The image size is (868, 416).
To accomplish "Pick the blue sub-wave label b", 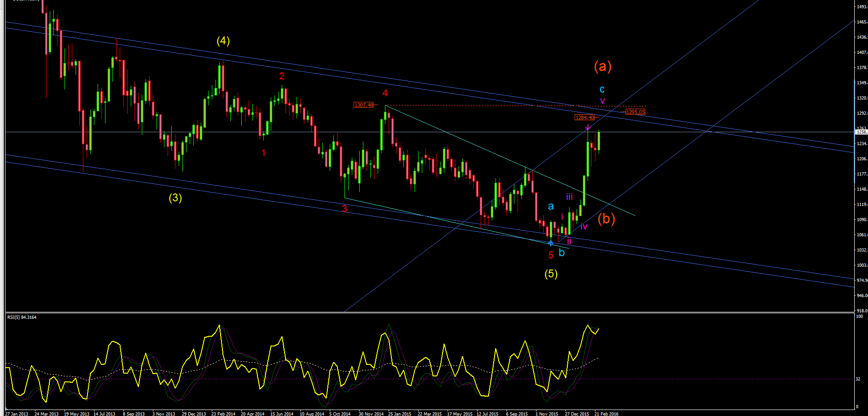I will (562, 252).
